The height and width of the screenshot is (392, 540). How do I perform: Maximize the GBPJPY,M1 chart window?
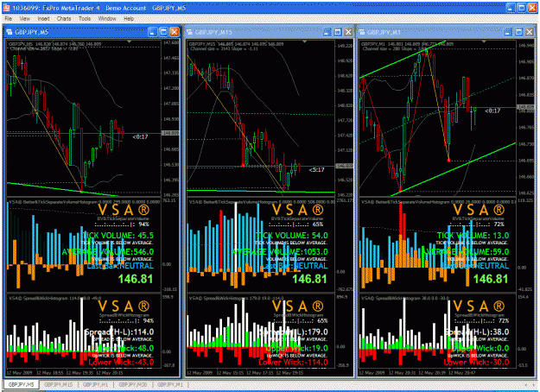click(518, 32)
